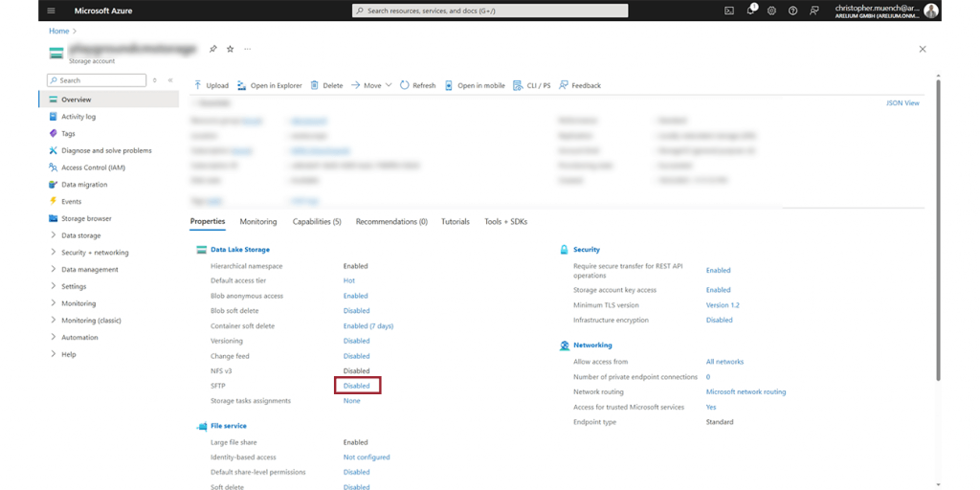The height and width of the screenshot is (490, 980).
Task: Click the Default access tier Hot link
Action: (x=348, y=281)
